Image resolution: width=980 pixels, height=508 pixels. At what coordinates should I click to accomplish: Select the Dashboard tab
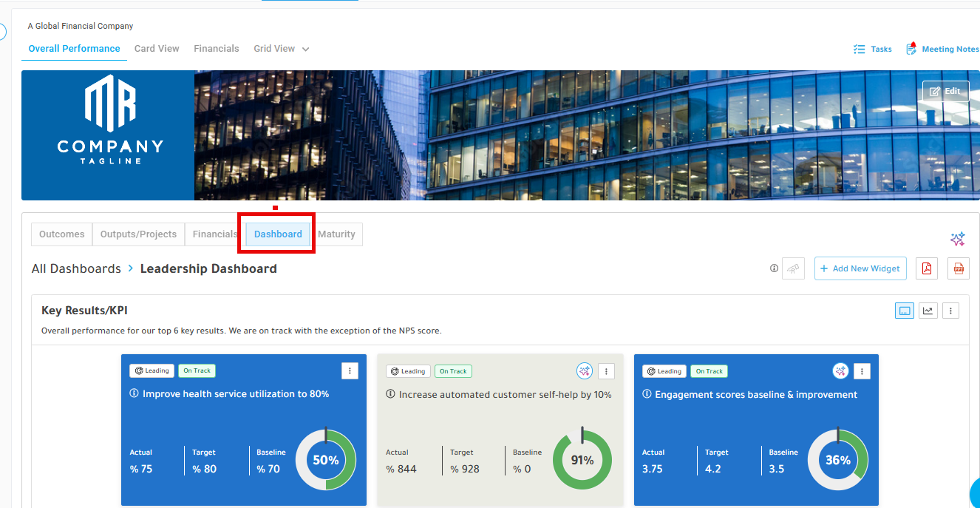pyautogui.click(x=278, y=234)
